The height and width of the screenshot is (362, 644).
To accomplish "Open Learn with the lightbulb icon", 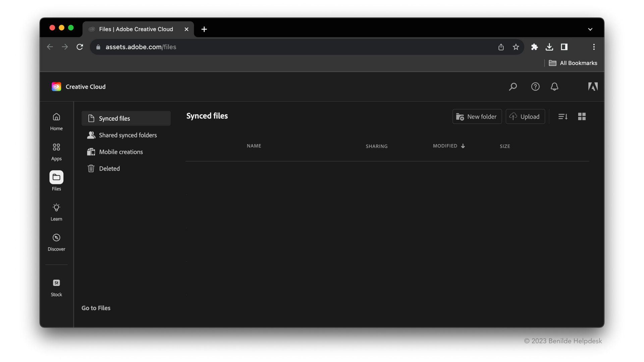I will click(x=56, y=212).
